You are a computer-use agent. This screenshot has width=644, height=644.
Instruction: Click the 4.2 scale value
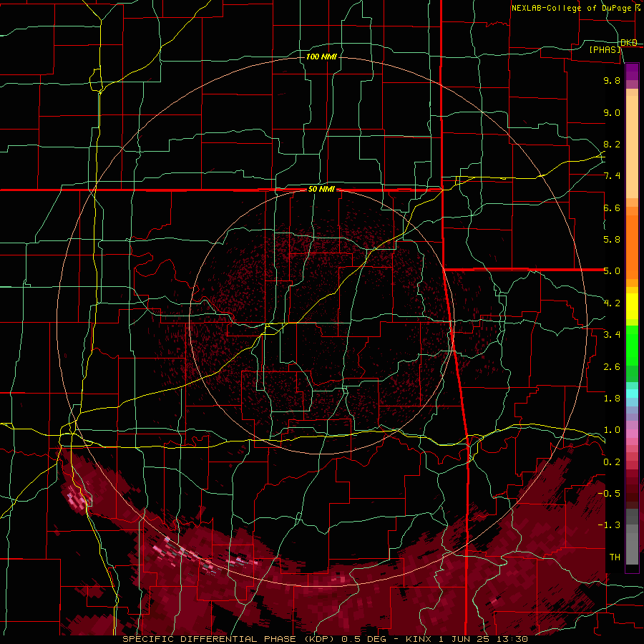click(x=612, y=303)
